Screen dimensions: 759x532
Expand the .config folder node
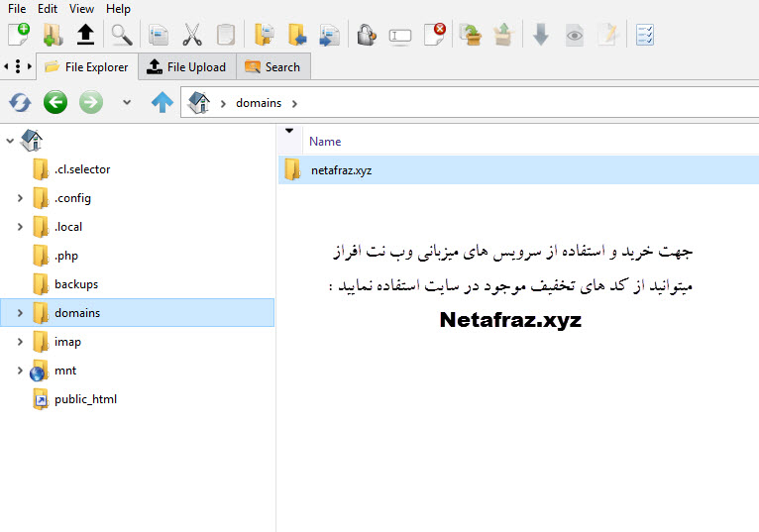[20, 198]
